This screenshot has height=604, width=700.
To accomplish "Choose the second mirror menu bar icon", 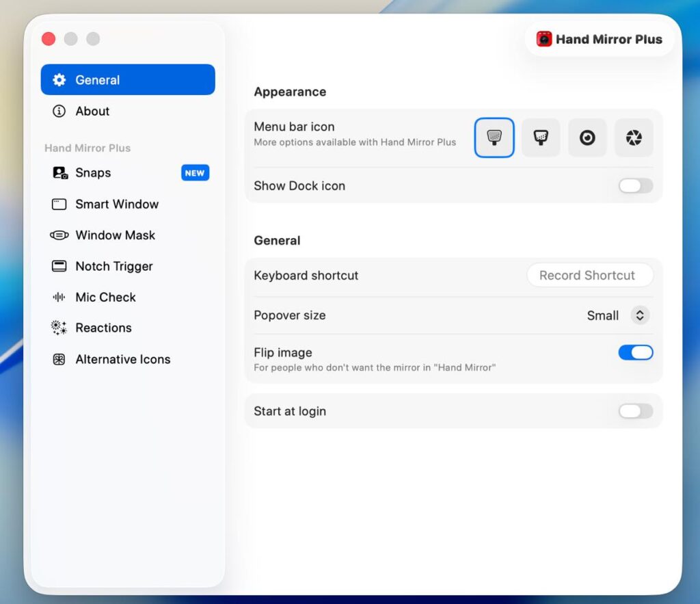I will click(541, 137).
